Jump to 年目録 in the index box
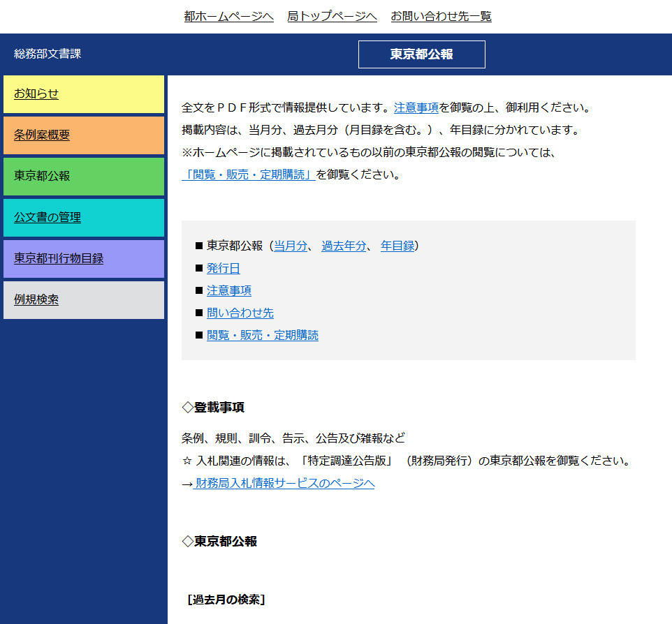The height and width of the screenshot is (624, 672). [x=397, y=246]
